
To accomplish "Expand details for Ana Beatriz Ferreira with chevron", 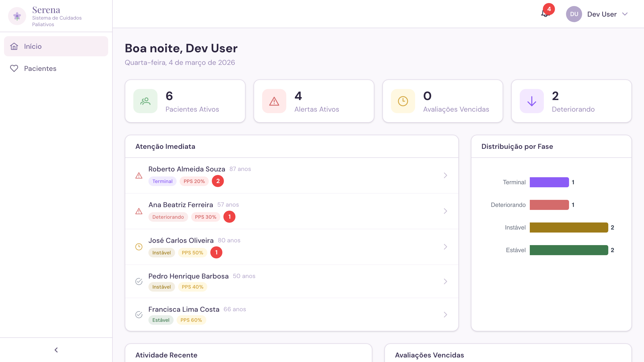I will pos(446,211).
